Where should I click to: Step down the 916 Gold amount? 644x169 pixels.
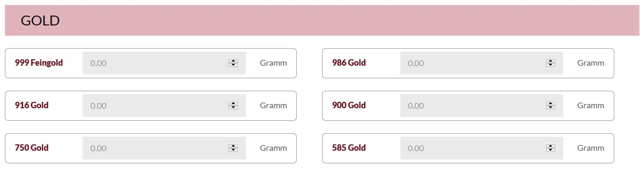coord(233,107)
